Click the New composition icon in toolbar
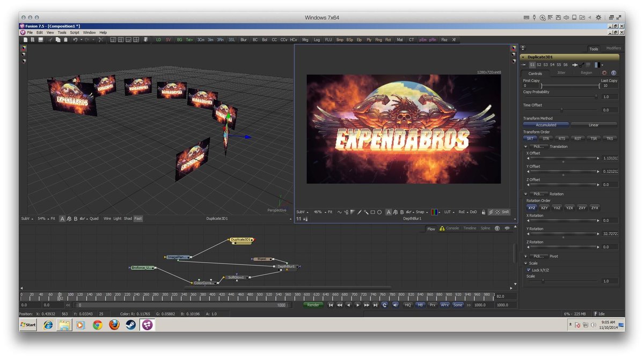Viewport: 644px width, 358px height. point(25,40)
